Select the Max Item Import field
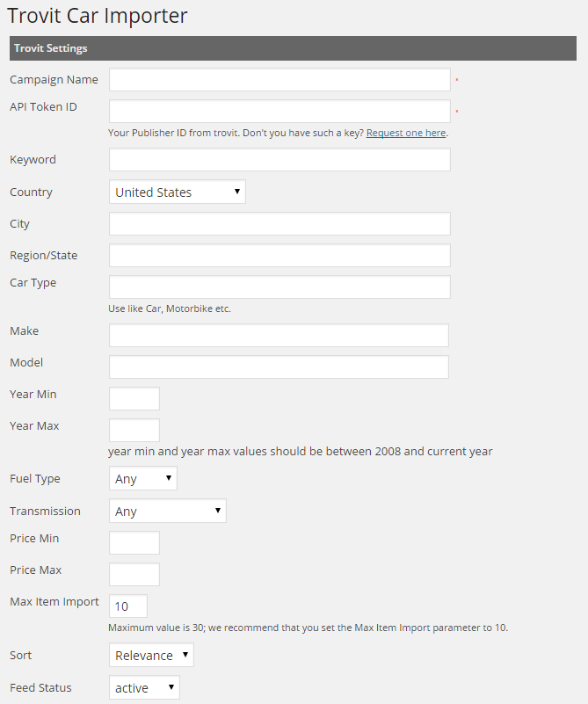The height and width of the screenshot is (704, 588). (128, 606)
